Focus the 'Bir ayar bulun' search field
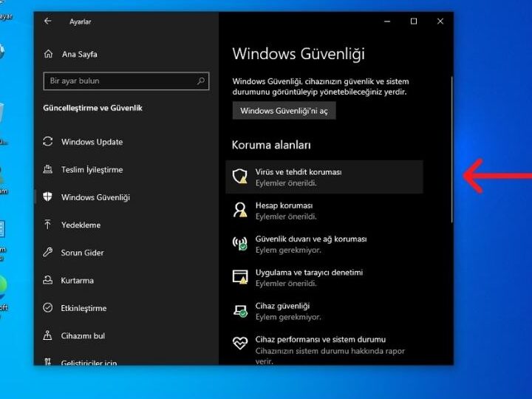Viewport: 532px width, 399px height. tap(126, 81)
